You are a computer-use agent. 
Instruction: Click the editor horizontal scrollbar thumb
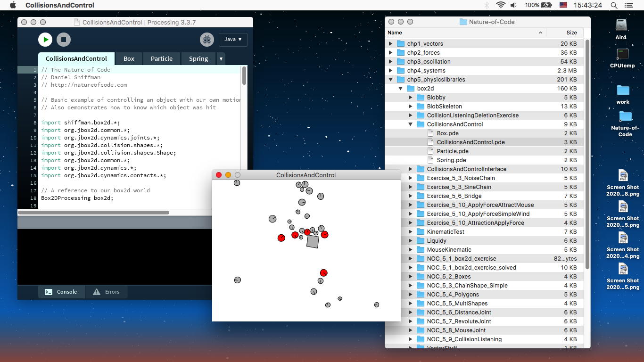93,213
